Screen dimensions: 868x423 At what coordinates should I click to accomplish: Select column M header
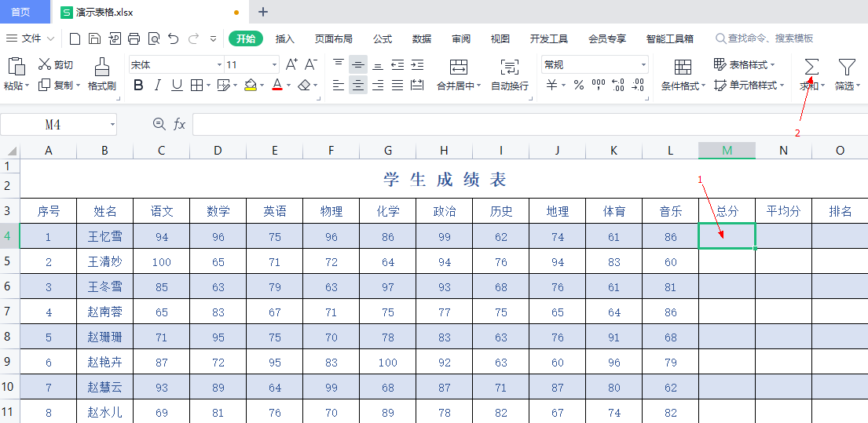click(727, 151)
